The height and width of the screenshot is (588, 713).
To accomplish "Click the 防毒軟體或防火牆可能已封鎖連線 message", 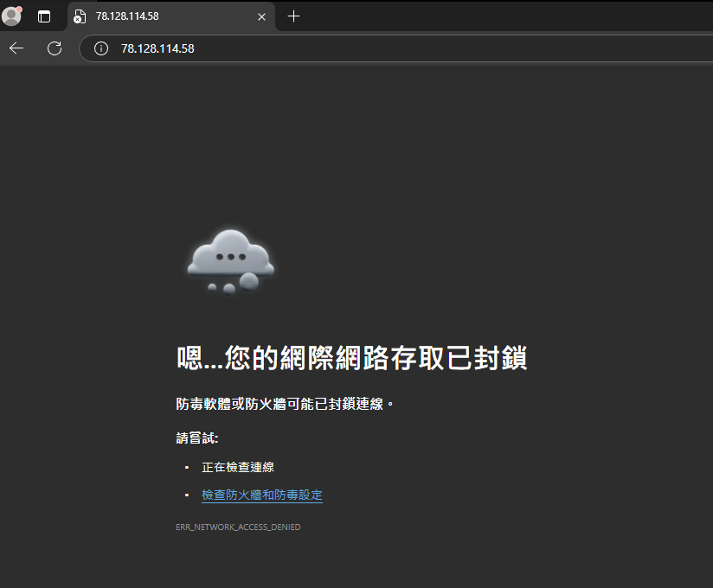I will click(284, 404).
